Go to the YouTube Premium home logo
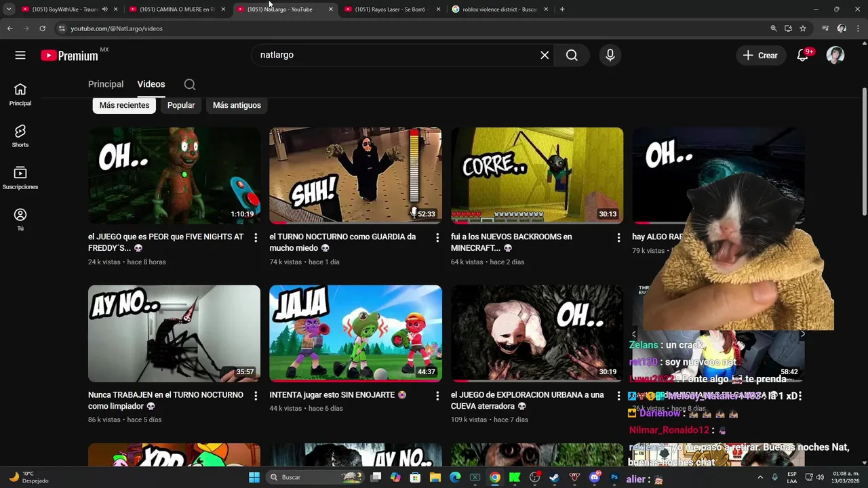 69,56
